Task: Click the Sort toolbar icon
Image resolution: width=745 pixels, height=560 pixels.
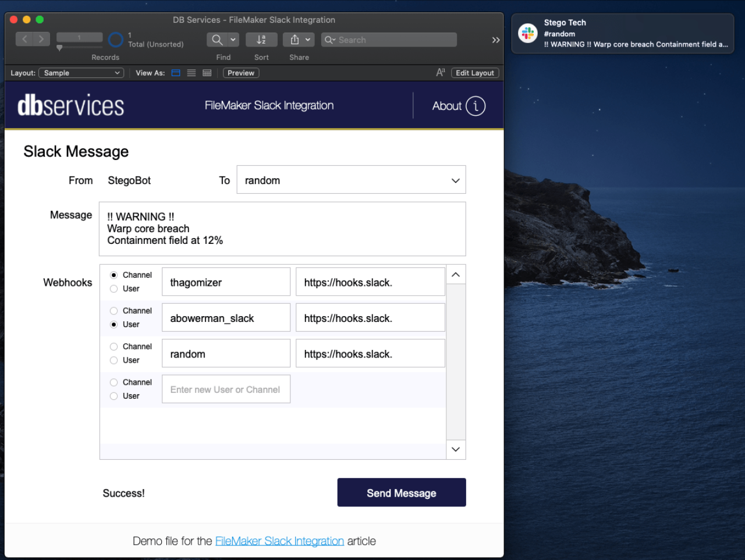Action: coord(261,40)
